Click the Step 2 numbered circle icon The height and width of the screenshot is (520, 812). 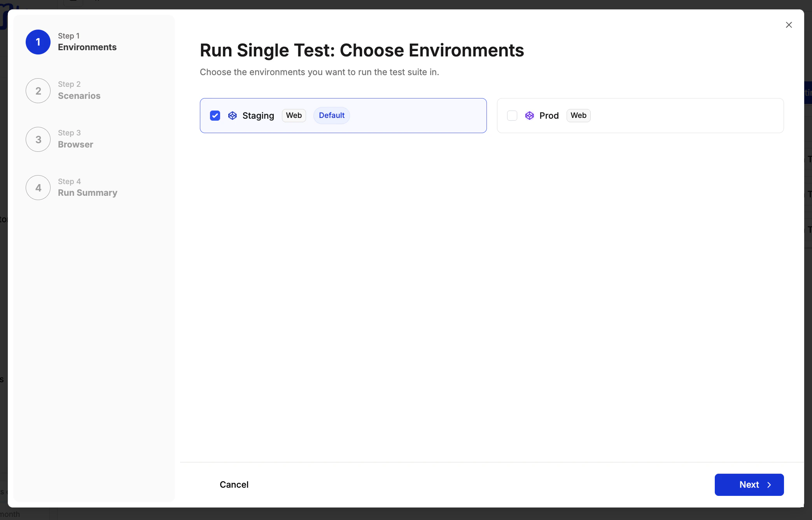(38, 90)
